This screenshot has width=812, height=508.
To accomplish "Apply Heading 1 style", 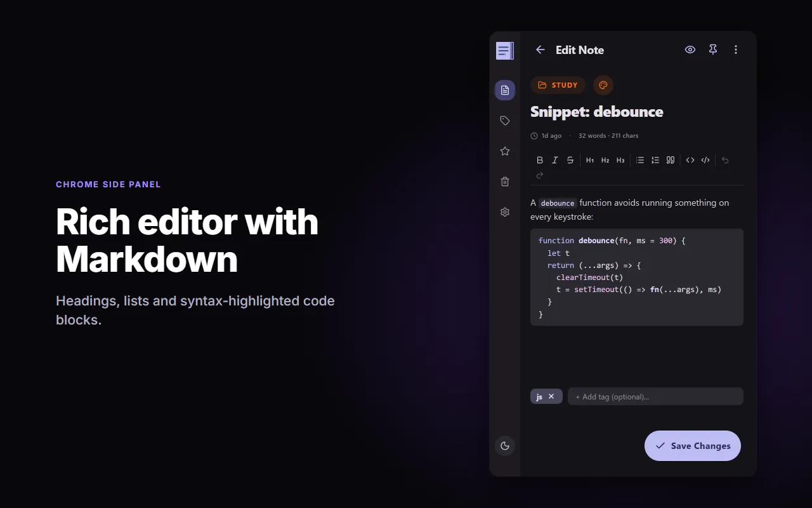I will point(590,160).
